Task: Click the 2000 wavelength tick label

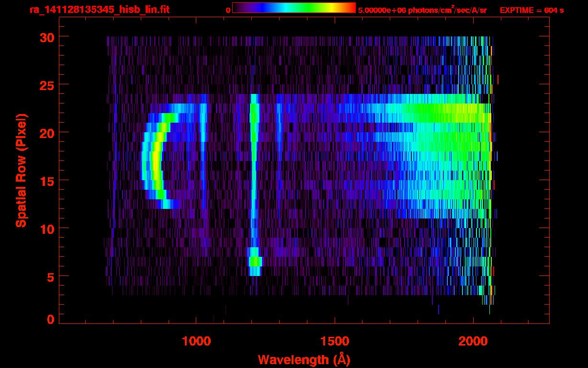Action: tap(473, 342)
